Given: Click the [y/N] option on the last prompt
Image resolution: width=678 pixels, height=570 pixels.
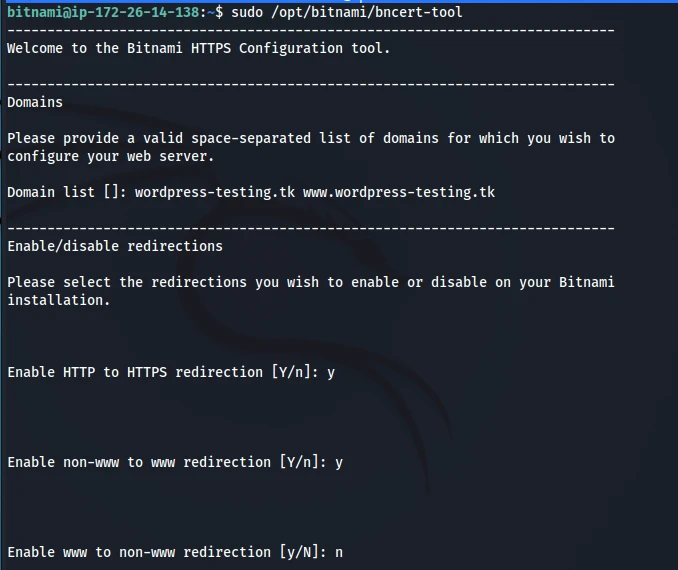Looking at the screenshot, I should click(299, 552).
